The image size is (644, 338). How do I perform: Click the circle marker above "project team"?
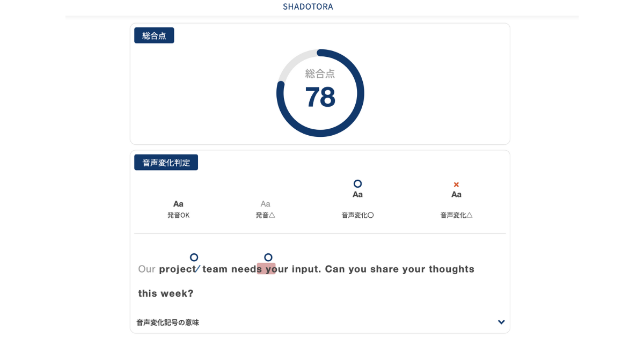tap(194, 258)
